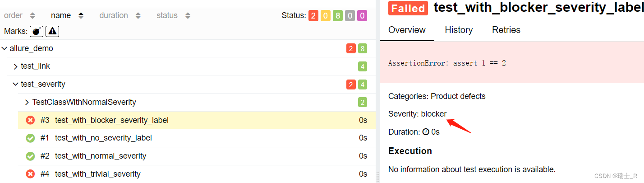The image size is (644, 183).
Task: Toggle the flaky tests bomb mark filter
Action: pos(37,31)
